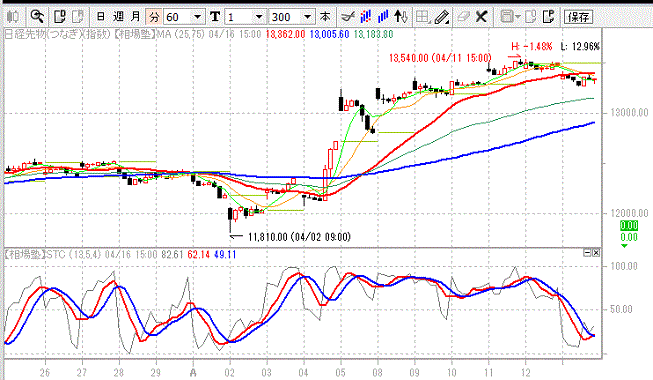Viewport: 653px width, 380px height.
Task: Click the high label 13,540.00 (04/11 15:00)
Action: click(x=440, y=58)
